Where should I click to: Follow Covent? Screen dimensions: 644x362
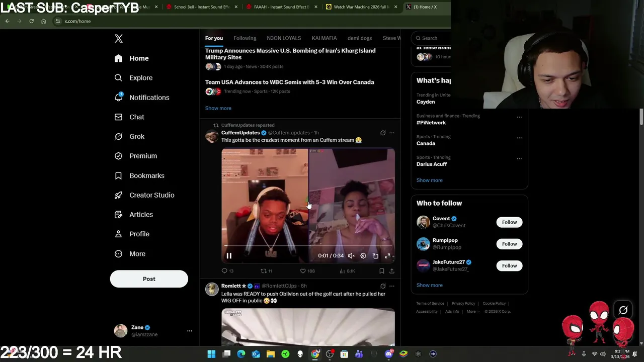tap(509, 222)
